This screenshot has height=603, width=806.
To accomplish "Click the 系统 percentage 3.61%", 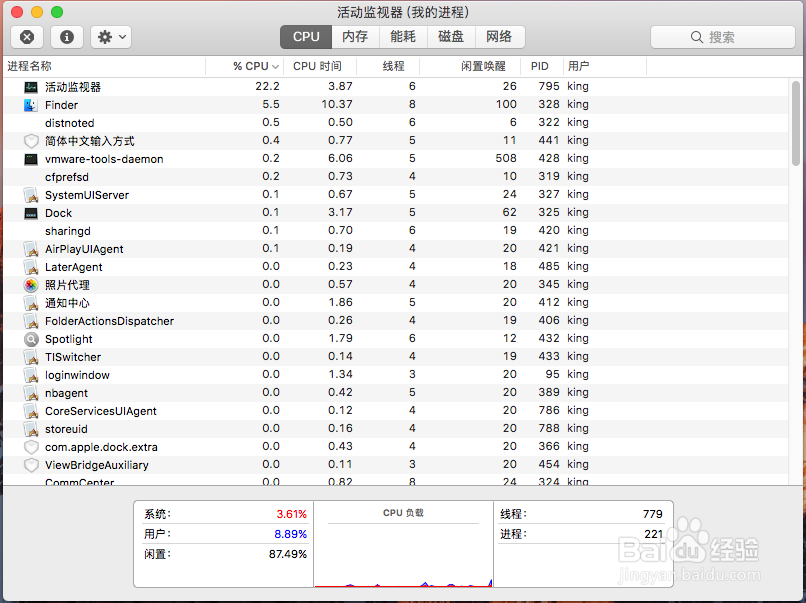I will [x=291, y=514].
